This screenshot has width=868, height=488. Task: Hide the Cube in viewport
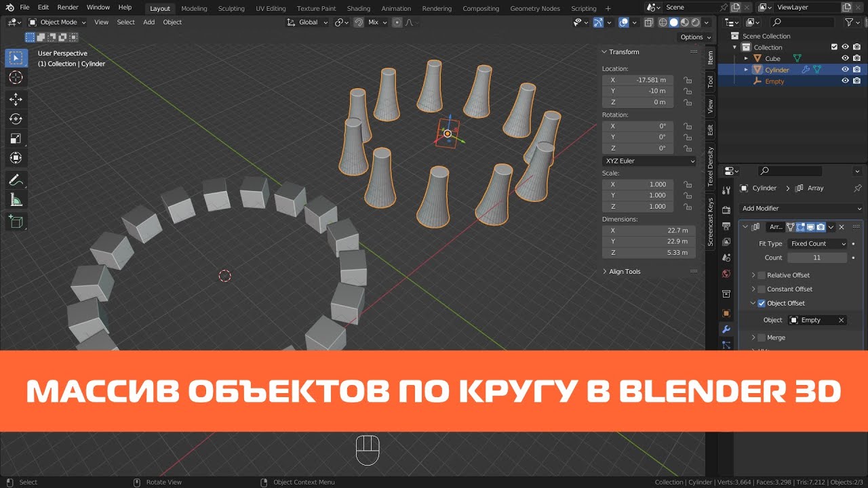[x=846, y=58]
